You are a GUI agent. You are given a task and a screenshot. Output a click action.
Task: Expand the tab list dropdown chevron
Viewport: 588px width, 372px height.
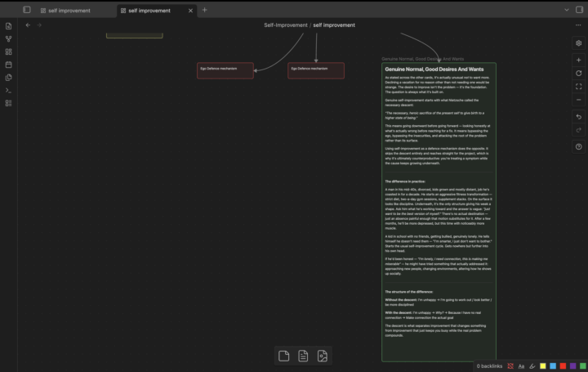click(567, 10)
